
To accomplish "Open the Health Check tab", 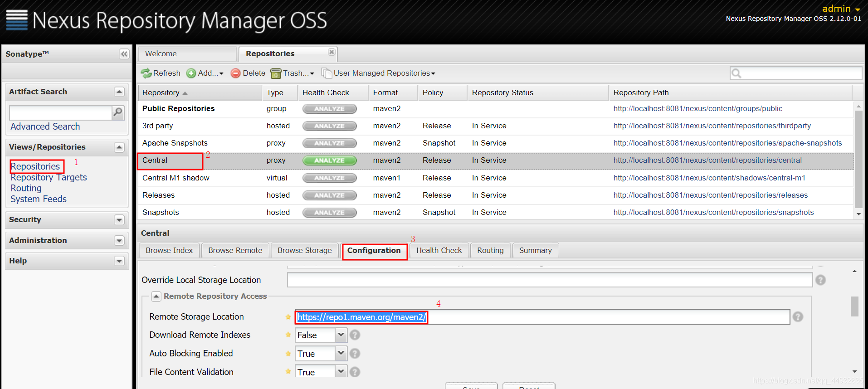I will tap(439, 250).
